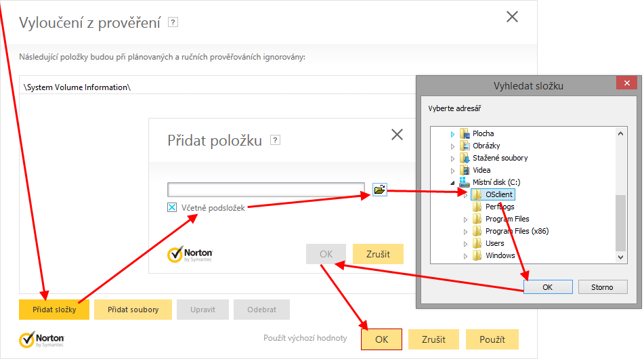Click Zrušit in Vyloučení z prověření window
This screenshot has width=644, height=359.
coord(433,339)
